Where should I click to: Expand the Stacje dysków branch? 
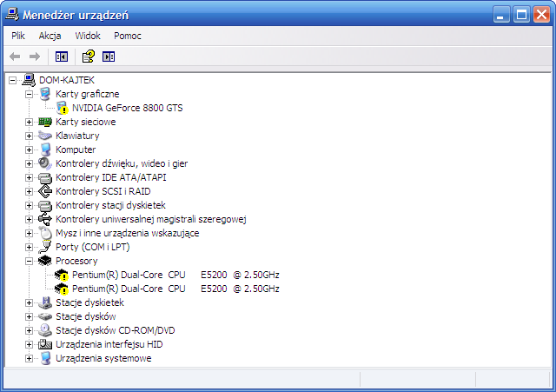[x=29, y=316]
